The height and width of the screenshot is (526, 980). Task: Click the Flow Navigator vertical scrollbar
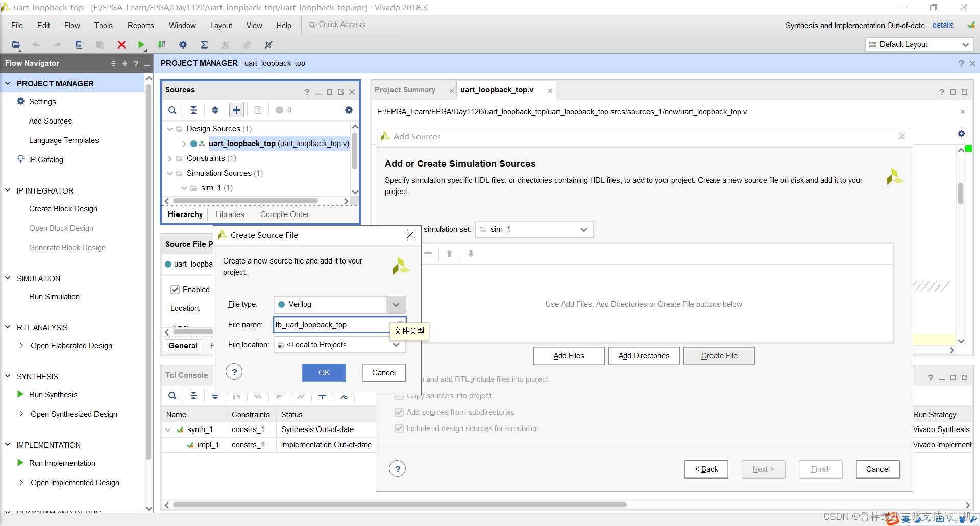pyautogui.click(x=149, y=271)
